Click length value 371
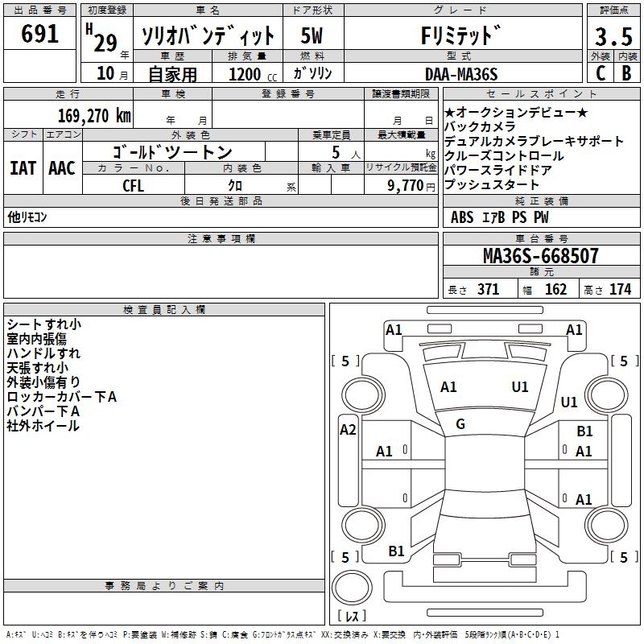 (489, 289)
